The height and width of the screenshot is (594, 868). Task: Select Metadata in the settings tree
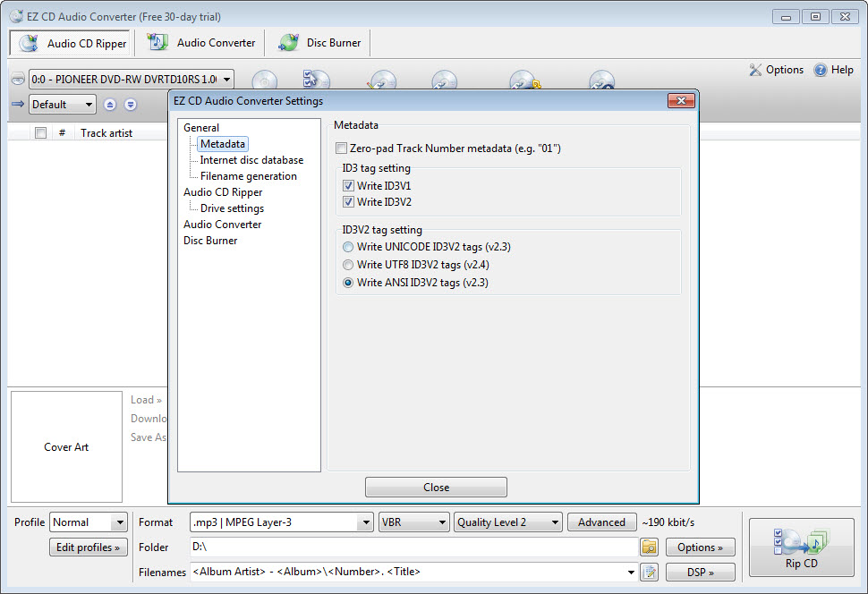click(x=223, y=144)
